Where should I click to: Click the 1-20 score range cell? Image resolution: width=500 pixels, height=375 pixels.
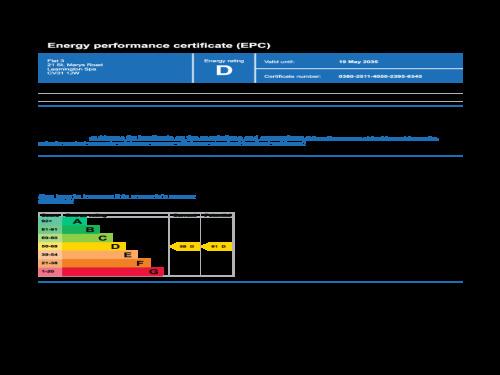pyautogui.click(x=50, y=272)
